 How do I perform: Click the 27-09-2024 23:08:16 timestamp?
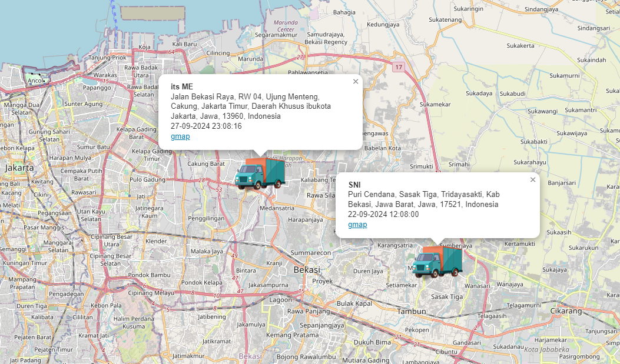point(206,126)
